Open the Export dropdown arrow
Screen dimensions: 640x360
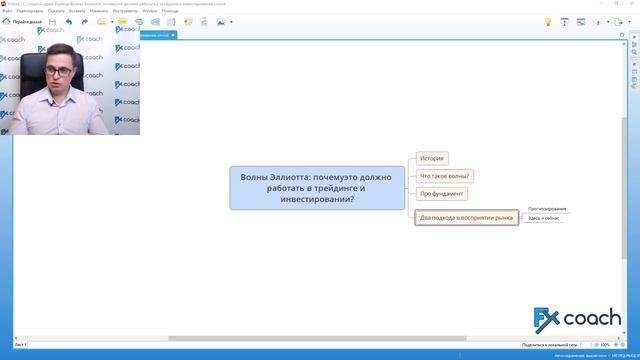tap(629, 22)
